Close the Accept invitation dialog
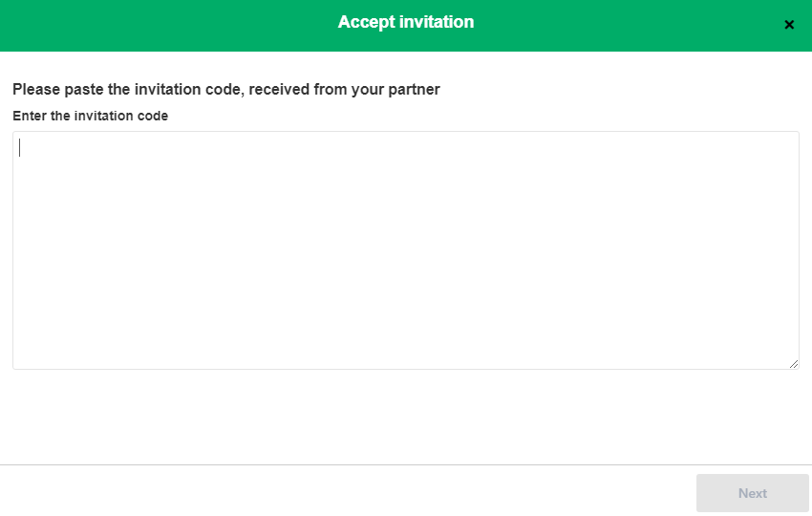This screenshot has width=812, height=516. point(789,25)
